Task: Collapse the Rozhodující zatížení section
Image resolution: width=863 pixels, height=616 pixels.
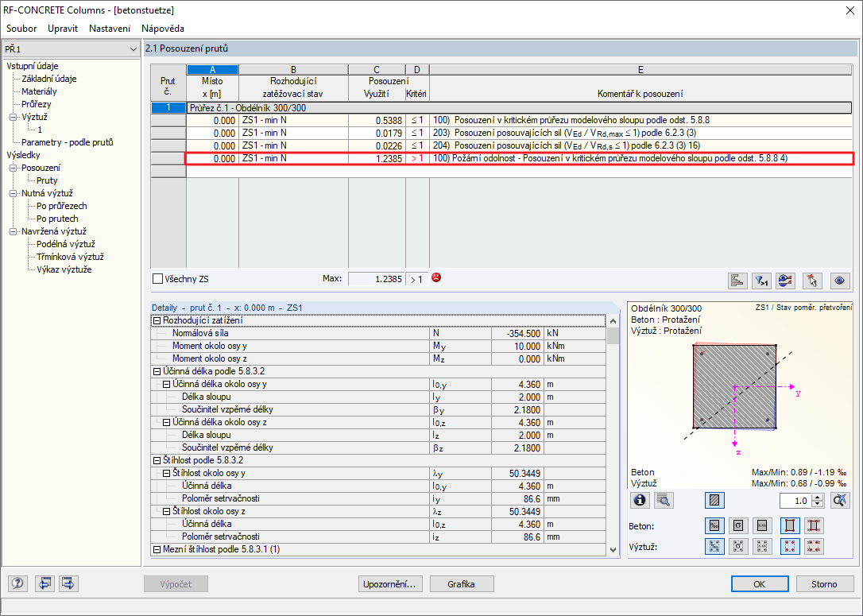Action: [x=157, y=320]
